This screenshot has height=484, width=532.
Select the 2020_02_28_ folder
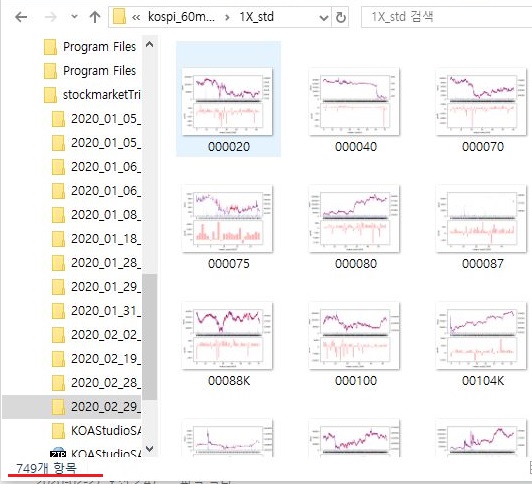click(x=106, y=383)
